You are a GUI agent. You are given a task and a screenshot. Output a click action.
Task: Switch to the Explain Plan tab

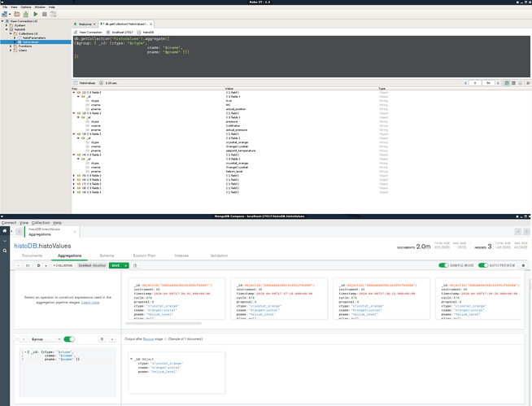coord(146,255)
